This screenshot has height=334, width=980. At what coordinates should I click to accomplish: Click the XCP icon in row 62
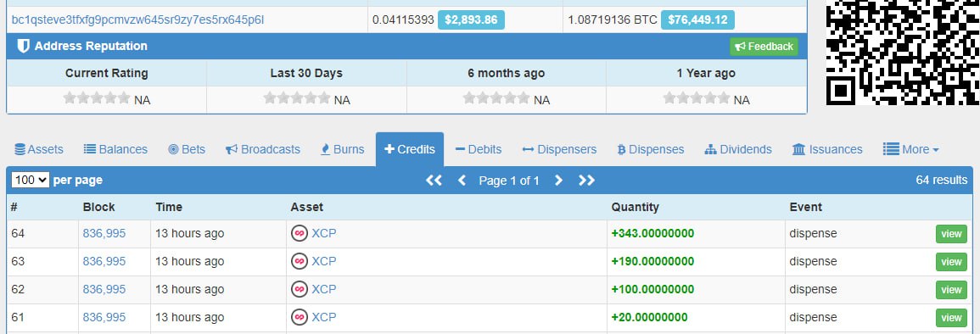pyautogui.click(x=300, y=289)
